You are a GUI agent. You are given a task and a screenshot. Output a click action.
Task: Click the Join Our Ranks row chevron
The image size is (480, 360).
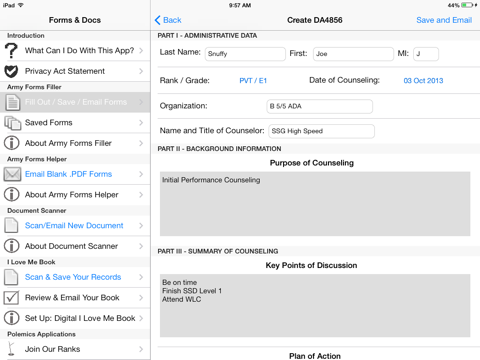click(x=141, y=349)
